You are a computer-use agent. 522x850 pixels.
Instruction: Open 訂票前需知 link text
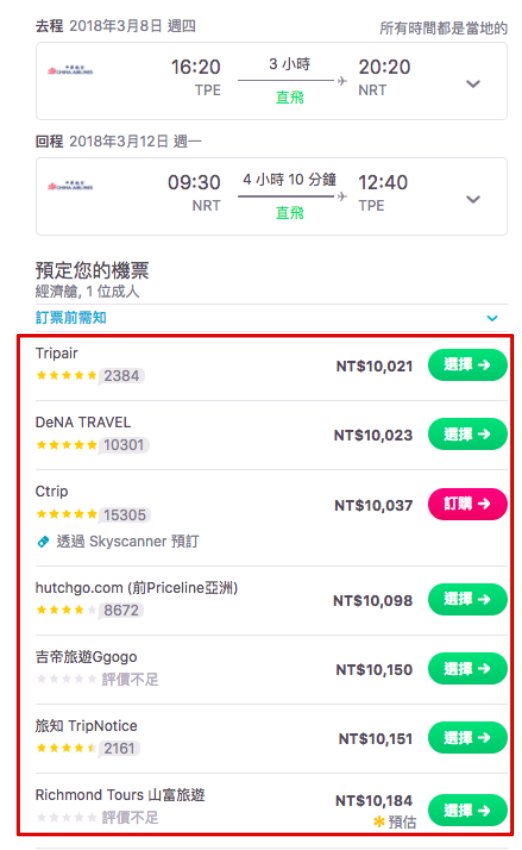70,317
